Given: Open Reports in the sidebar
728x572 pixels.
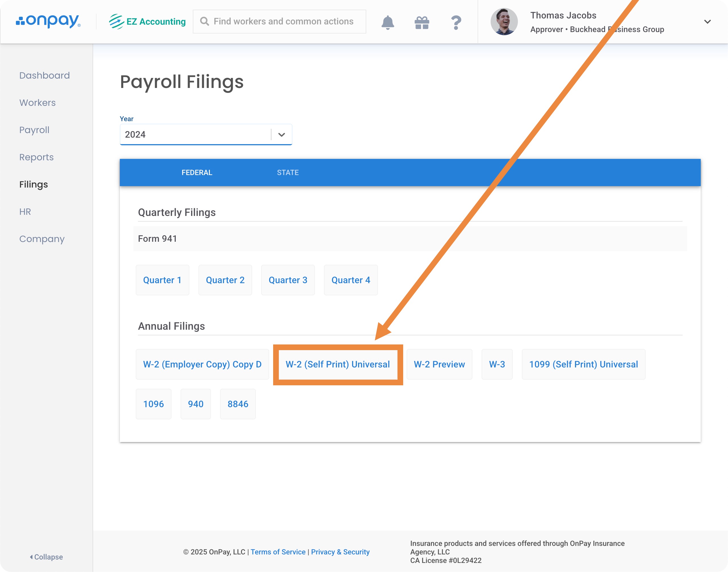Looking at the screenshot, I should (x=36, y=157).
